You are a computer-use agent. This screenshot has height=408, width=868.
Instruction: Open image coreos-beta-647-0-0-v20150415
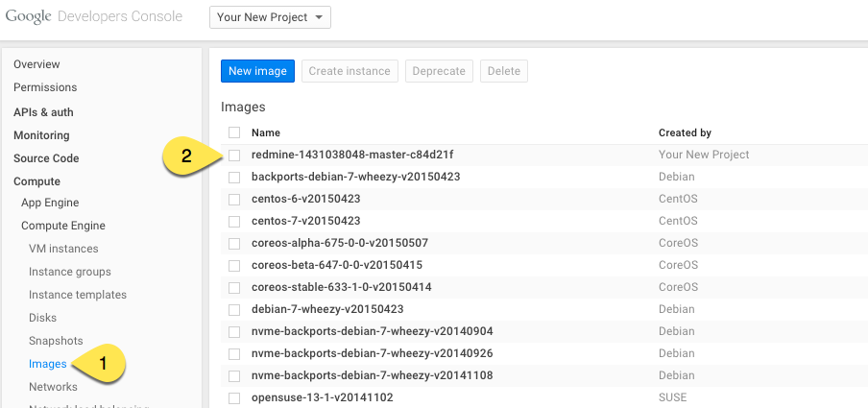(337, 265)
